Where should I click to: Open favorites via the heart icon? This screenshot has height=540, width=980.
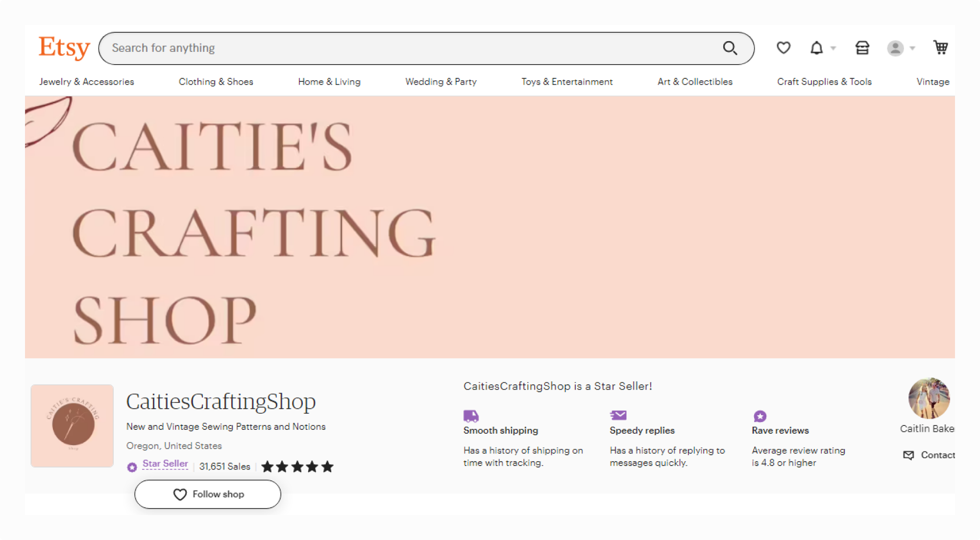coord(784,47)
